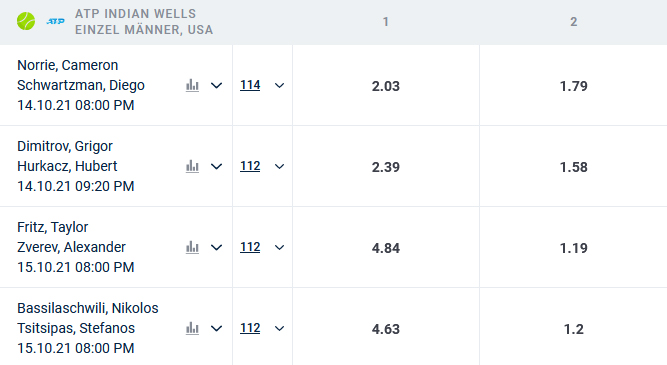
Task: Select odds 1.79 on Schwartzman to win
Action: 573,86
